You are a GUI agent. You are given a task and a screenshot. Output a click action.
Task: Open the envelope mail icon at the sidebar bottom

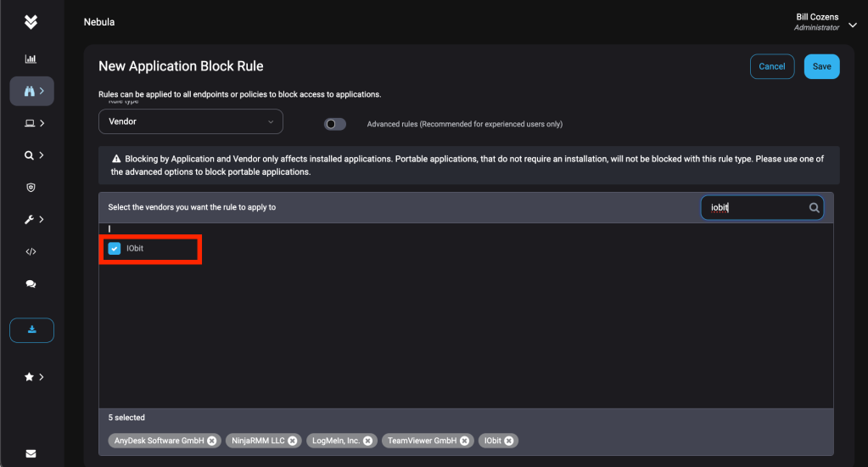point(31,453)
